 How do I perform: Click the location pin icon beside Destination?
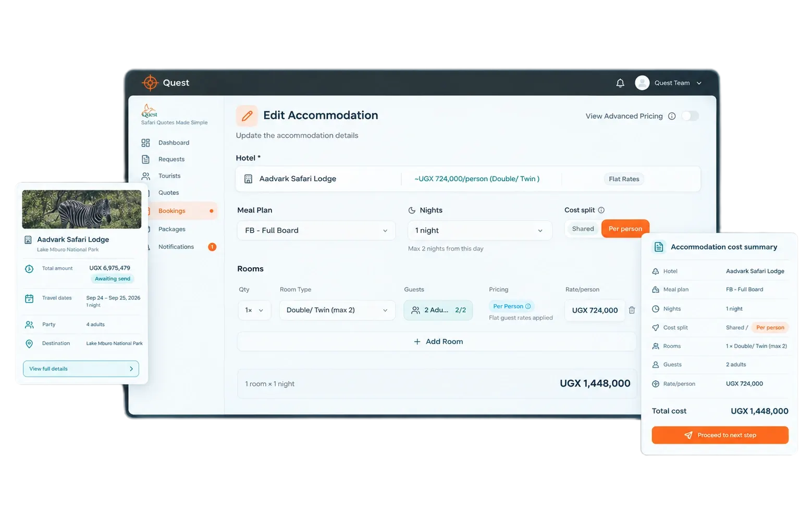[x=29, y=344]
